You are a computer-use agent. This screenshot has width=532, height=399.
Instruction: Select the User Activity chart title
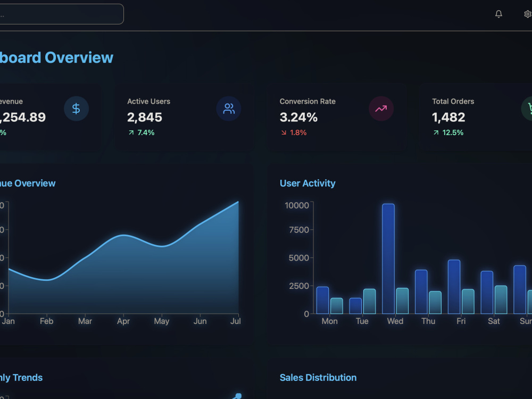(x=307, y=183)
